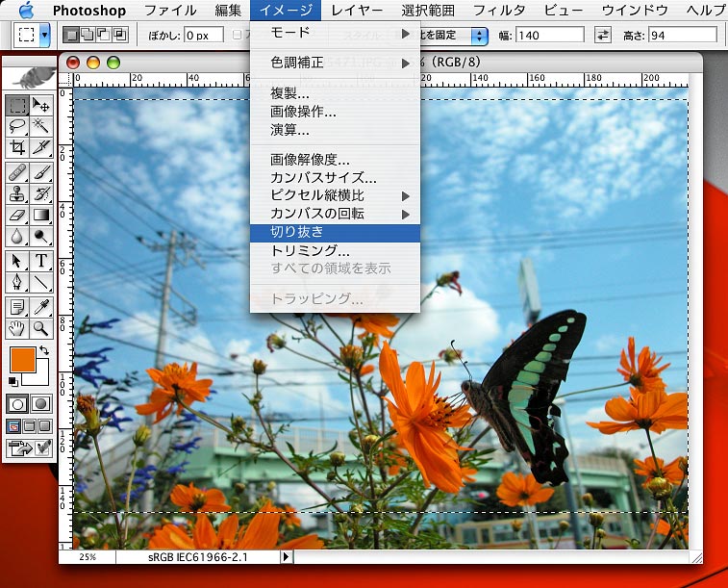Select the Healing Brush tool
728x588 pixels.
click(17, 173)
